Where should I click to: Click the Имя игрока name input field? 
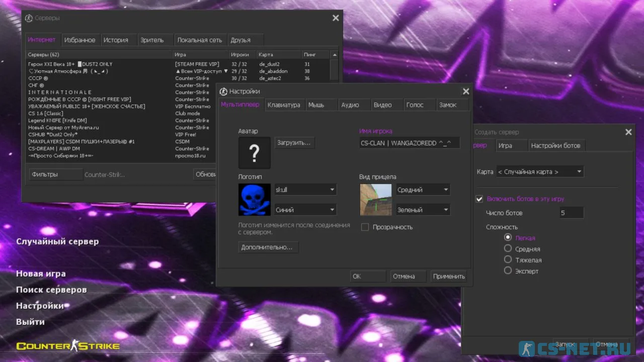[409, 143]
